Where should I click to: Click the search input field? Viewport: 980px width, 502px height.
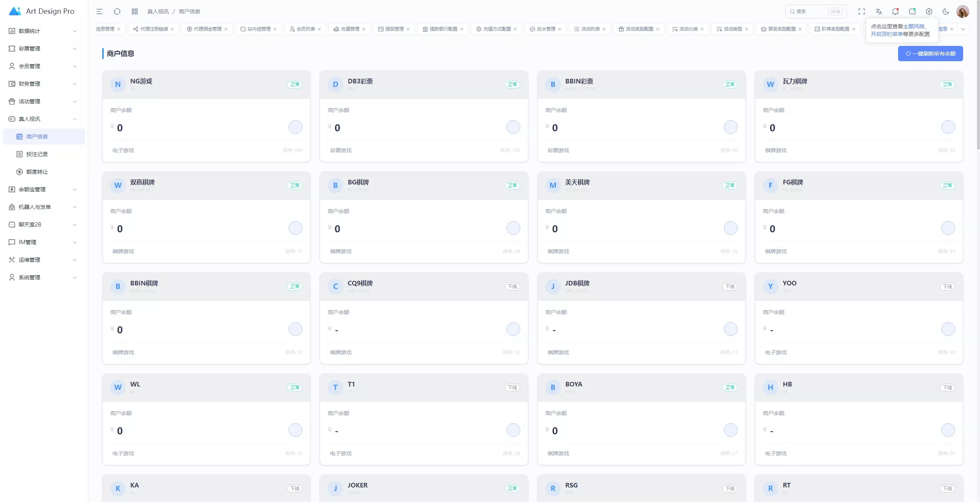[812, 11]
